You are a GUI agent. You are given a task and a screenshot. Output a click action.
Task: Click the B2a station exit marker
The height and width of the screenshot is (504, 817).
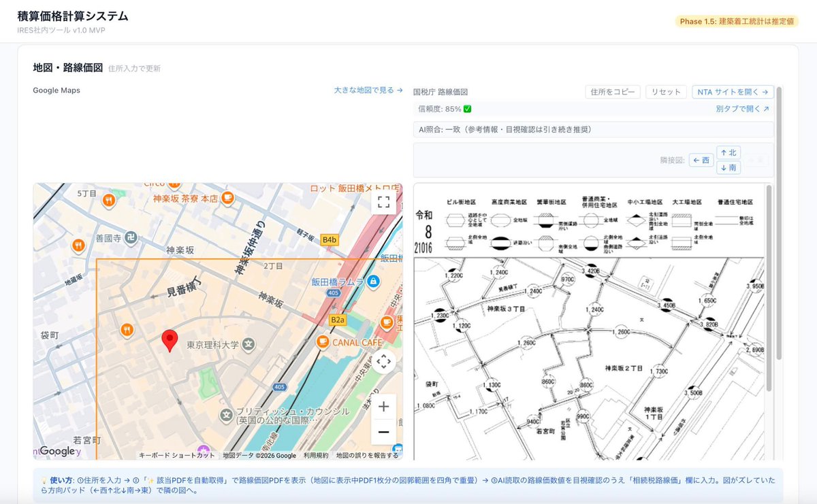[338, 320]
